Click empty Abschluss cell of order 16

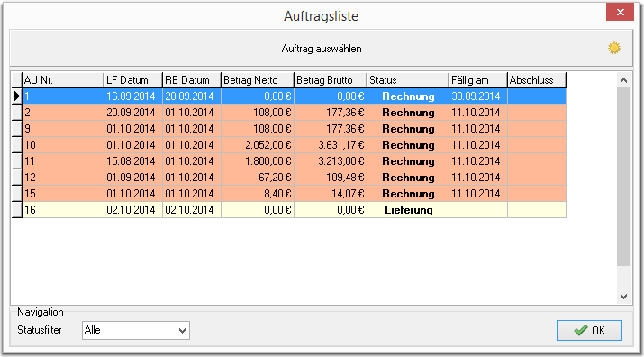[x=537, y=210]
